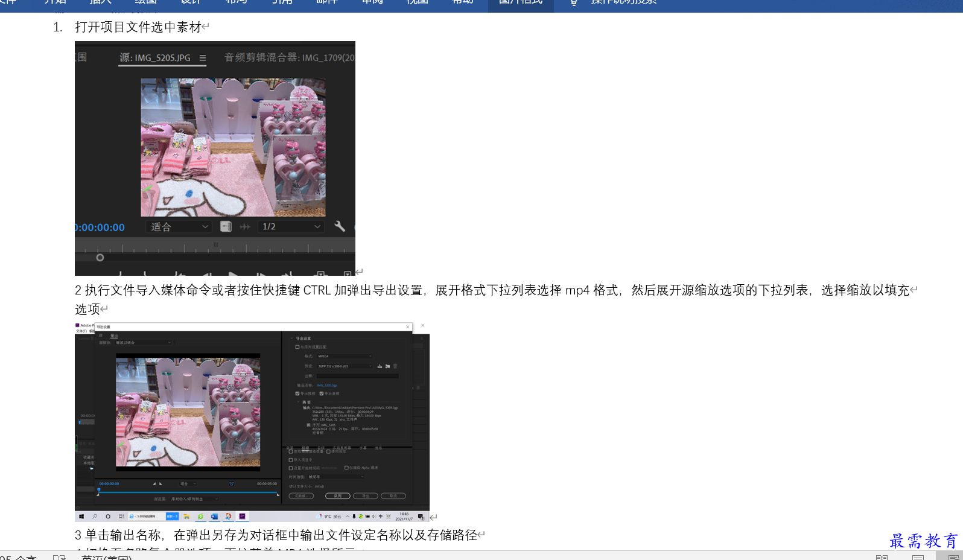Open the green 360 browser icon in pictured taskbar
Image resolution: width=963 pixels, height=560 pixels.
pos(200,517)
